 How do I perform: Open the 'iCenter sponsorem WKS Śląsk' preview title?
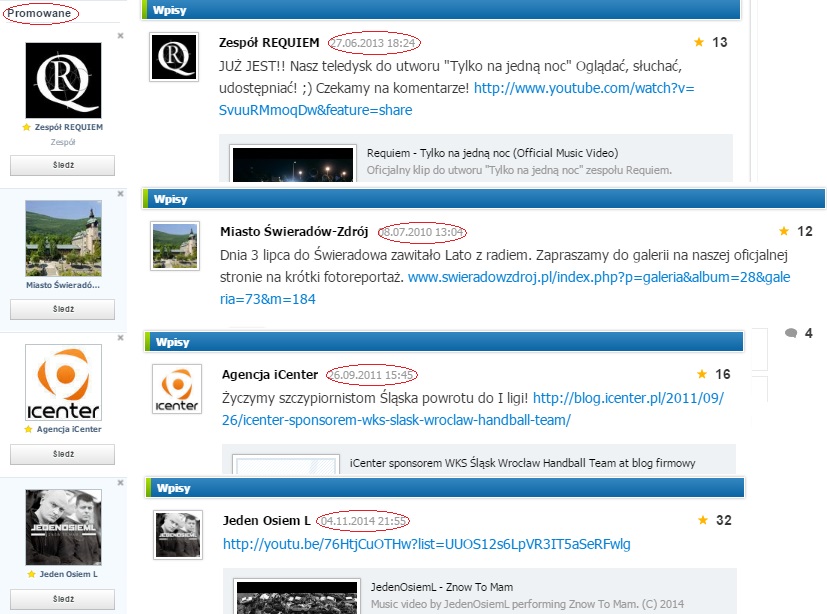coord(522,463)
